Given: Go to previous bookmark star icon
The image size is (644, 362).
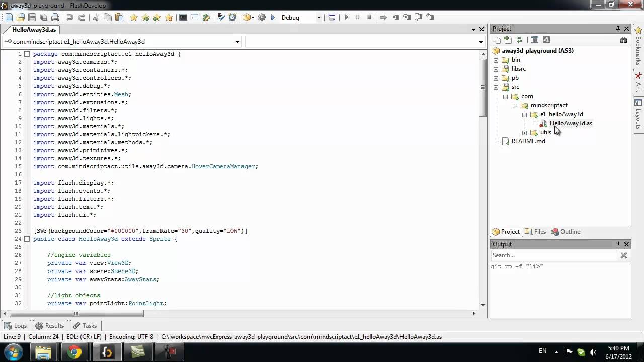Looking at the screenshot, I should [157, 17].
